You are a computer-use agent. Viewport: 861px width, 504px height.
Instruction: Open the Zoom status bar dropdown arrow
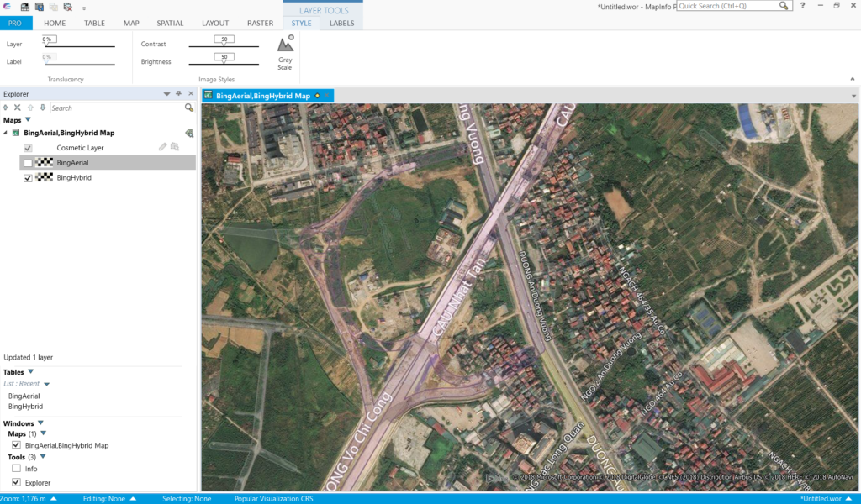coord(53,498)
